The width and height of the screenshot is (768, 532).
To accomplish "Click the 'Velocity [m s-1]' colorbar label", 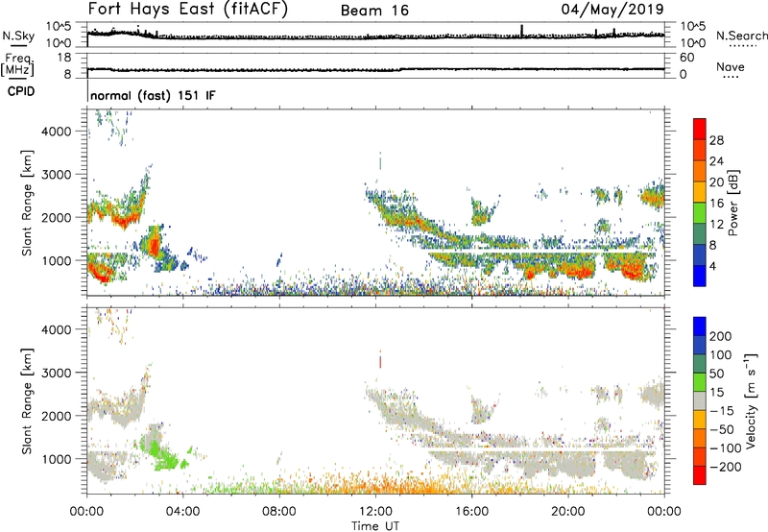I will pos(751,400).
